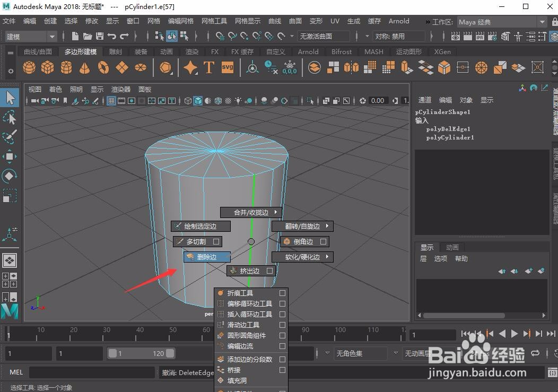The image size is (558, 392).
Task: Create polygon type text with T icon
Action: pyautogui.click(x=209, y=67)
